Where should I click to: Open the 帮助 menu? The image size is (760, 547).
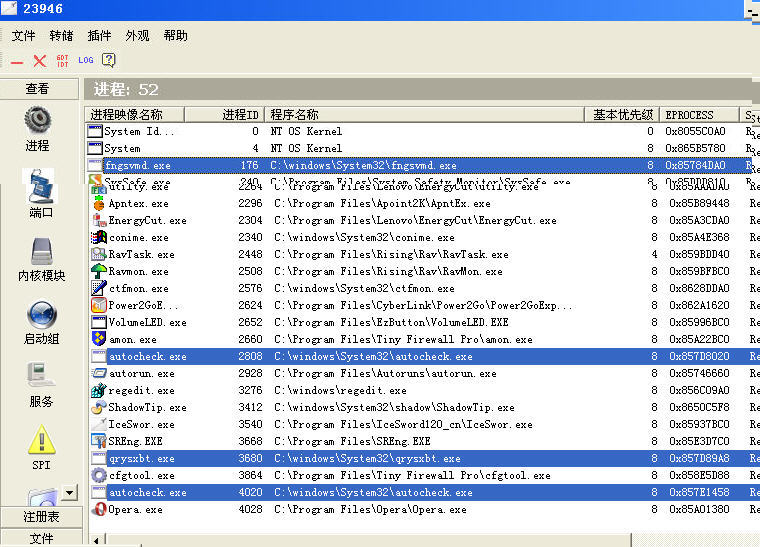(175, 35)
